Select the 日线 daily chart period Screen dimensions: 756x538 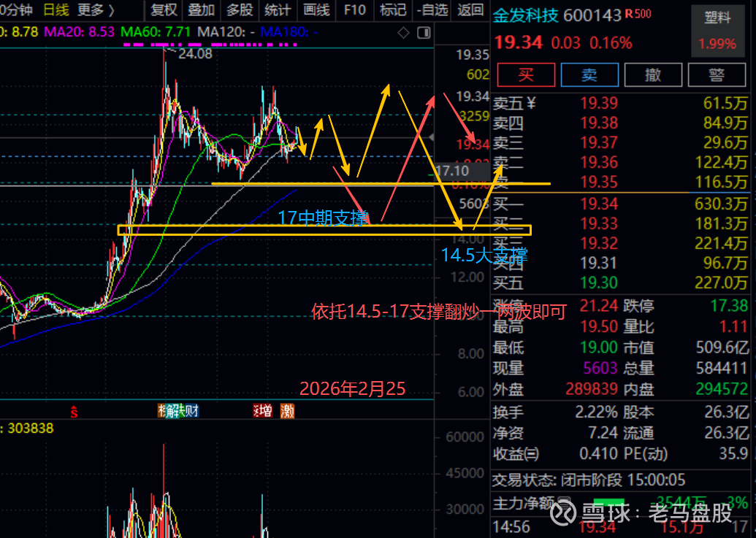pyautogui.click(x=56, y=9)
